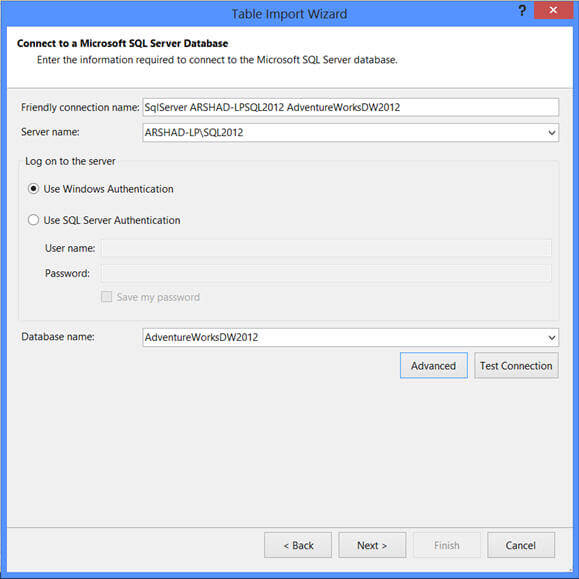Click the help question mark icon

pos(522,11)
